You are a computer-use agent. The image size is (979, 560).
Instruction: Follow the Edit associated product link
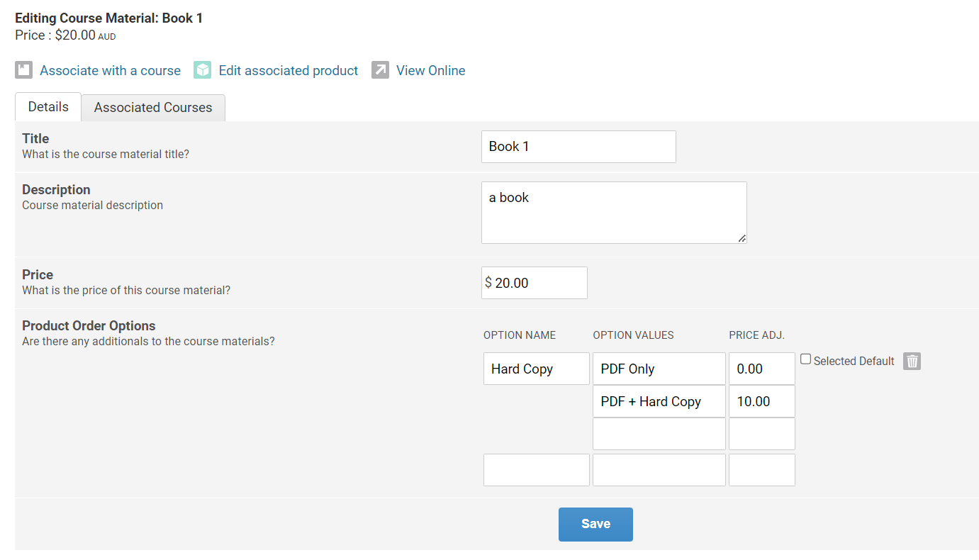click(x=289, y=70)
